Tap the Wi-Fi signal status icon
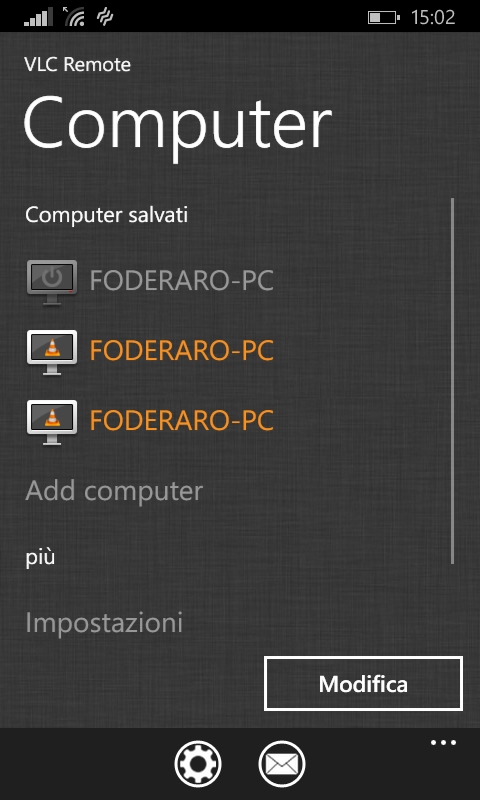Image resolution: width=480 pixels, height=800 pixels. pos(74,17)
